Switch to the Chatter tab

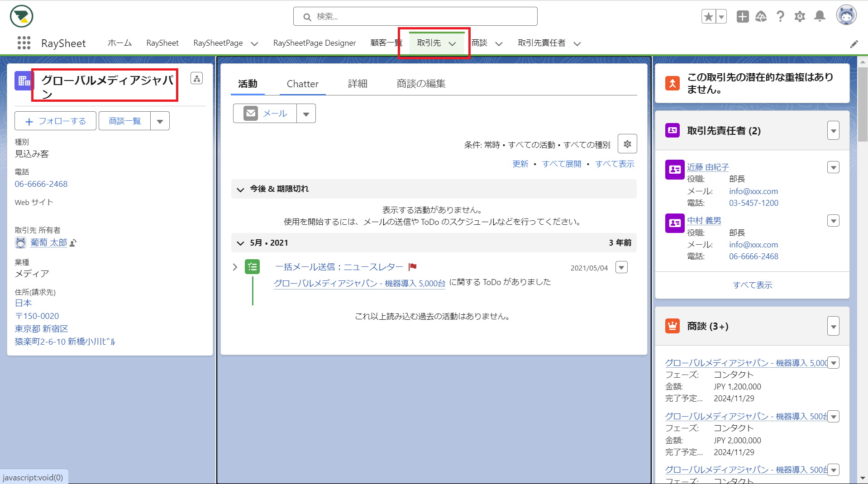click(302, 84)
